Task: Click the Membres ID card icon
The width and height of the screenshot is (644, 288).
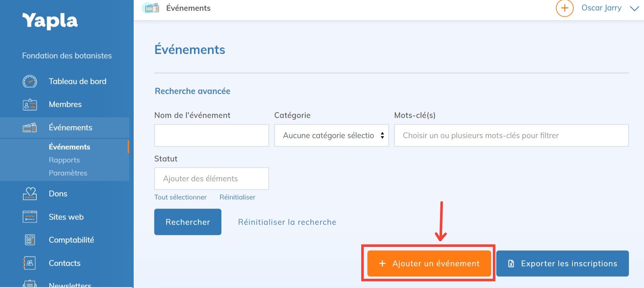Action: tap(30, 104)
